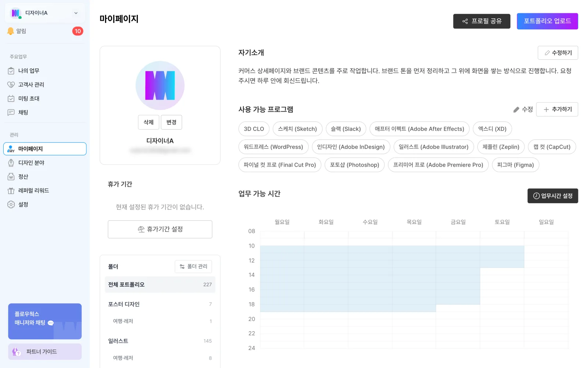Image resolution: width=588 pixels, height=368 pixels.
Task: Click the 월요일 column header
Action: [282, 222]
